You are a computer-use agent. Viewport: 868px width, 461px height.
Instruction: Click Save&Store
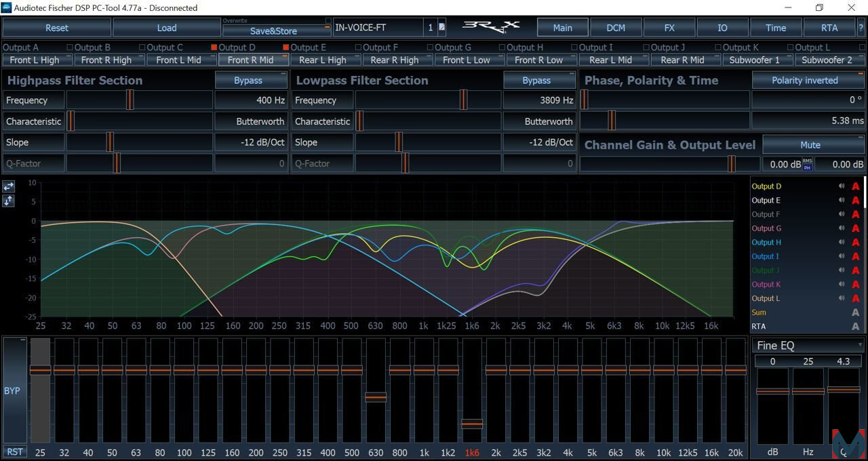tap(277, 31)
